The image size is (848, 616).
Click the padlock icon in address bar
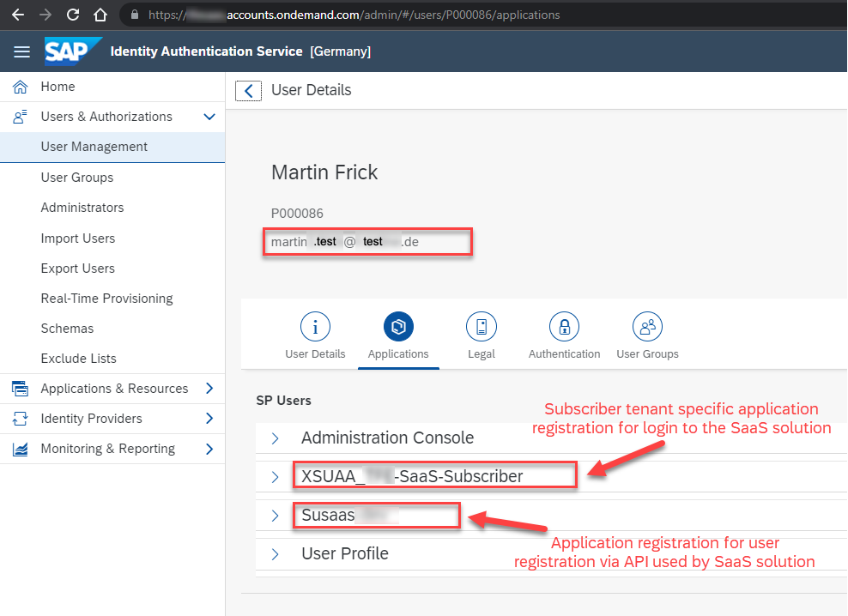tap(135, 15)
